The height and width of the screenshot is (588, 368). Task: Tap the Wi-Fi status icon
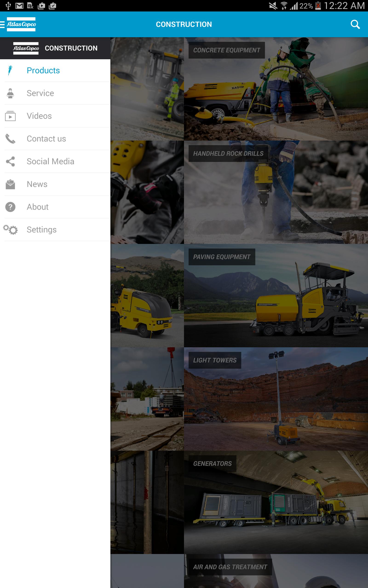(x=284, y=6)
